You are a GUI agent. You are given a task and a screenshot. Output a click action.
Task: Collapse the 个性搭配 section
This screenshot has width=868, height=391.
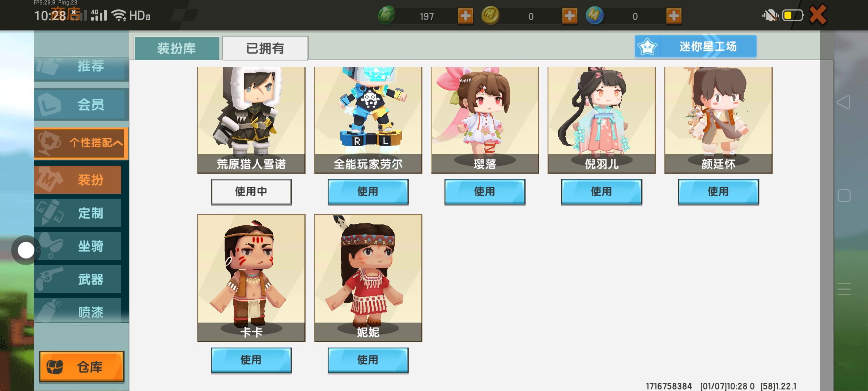(x=81, y=143)
